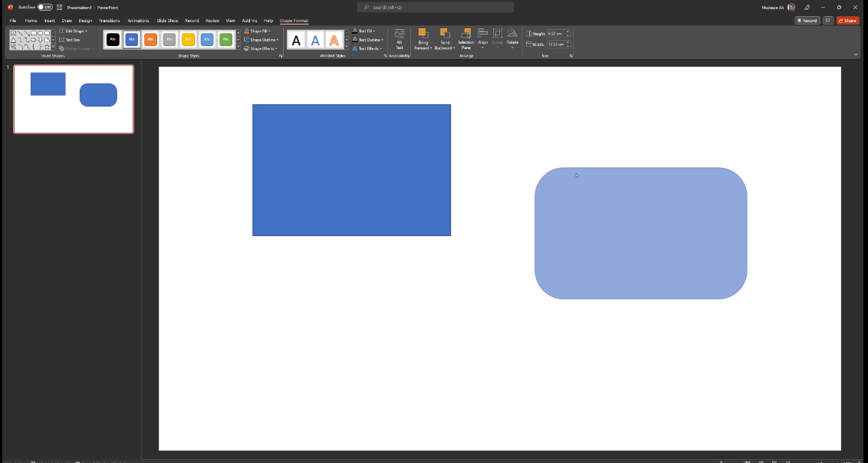The image size is (868, 463).
Task: Click the search box in title bar
Action: click(x=435, y=7)
